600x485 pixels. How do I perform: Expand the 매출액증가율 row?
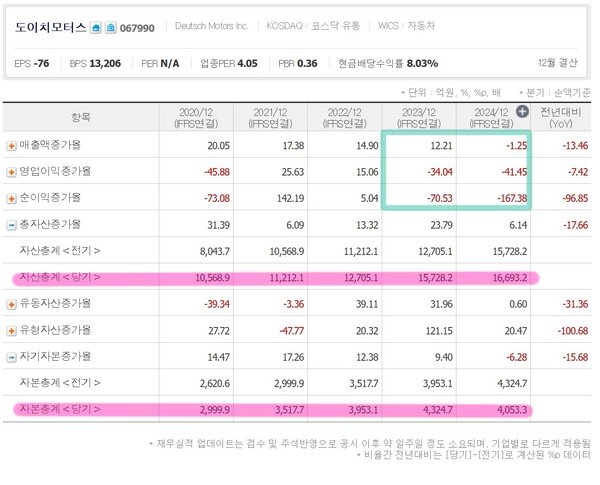click(11, 146)
